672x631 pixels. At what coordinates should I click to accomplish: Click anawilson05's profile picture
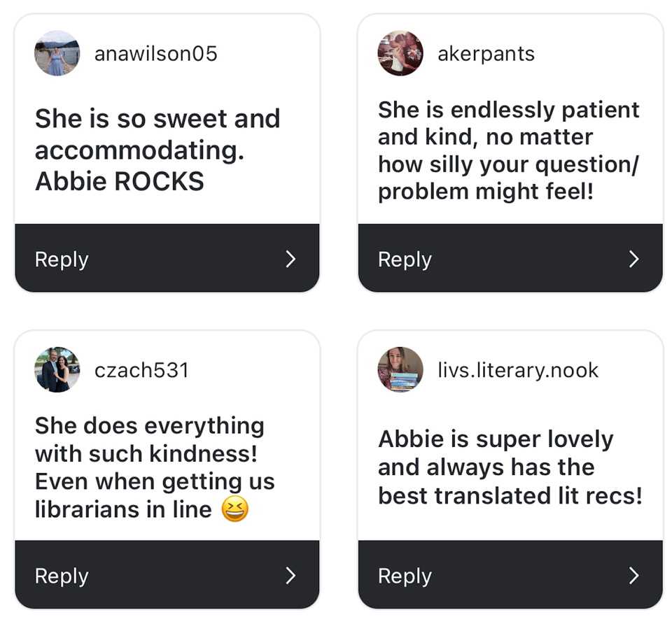[57, 53]
